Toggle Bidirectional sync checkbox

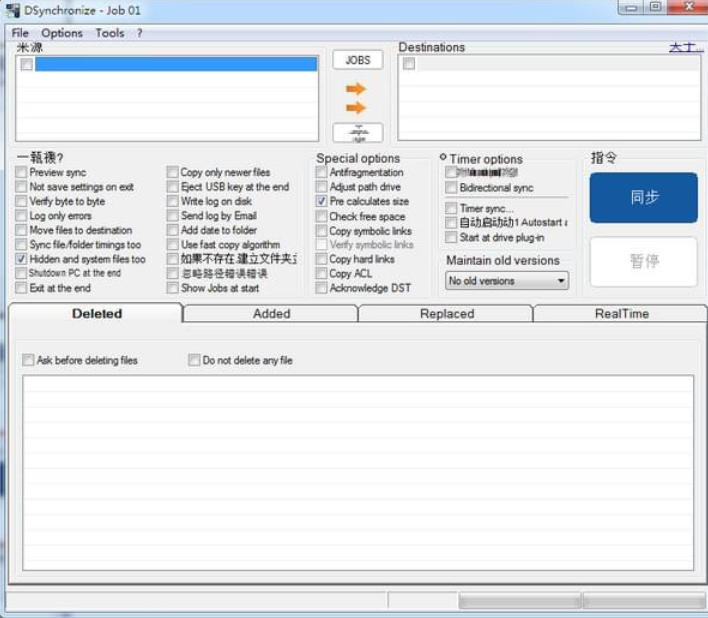451,187
